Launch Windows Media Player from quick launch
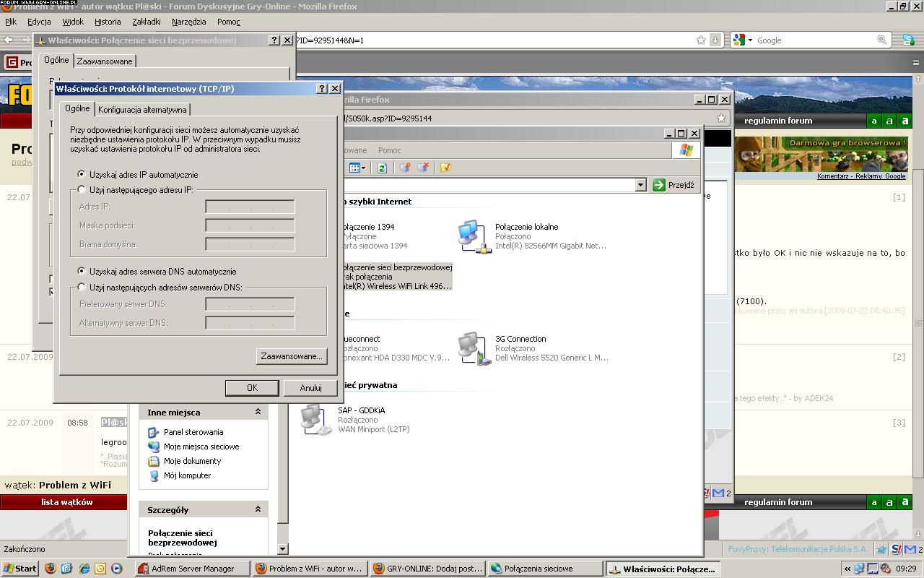Viewport: 924px width, 578px height. click(117, 569)
